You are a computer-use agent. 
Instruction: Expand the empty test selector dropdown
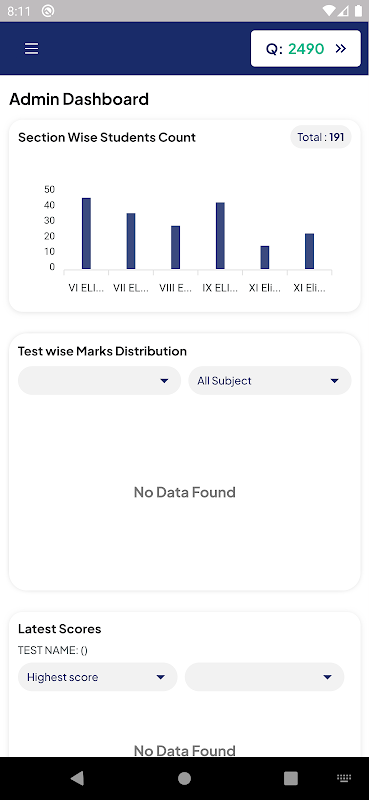(x=100, y=381)
